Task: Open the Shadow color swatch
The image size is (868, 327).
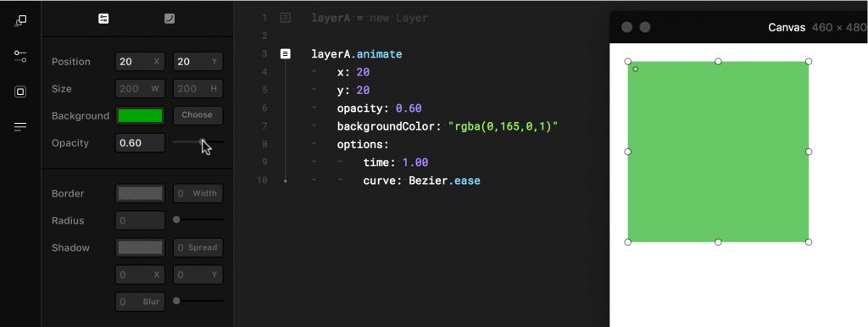Action: tap(140, 247)
